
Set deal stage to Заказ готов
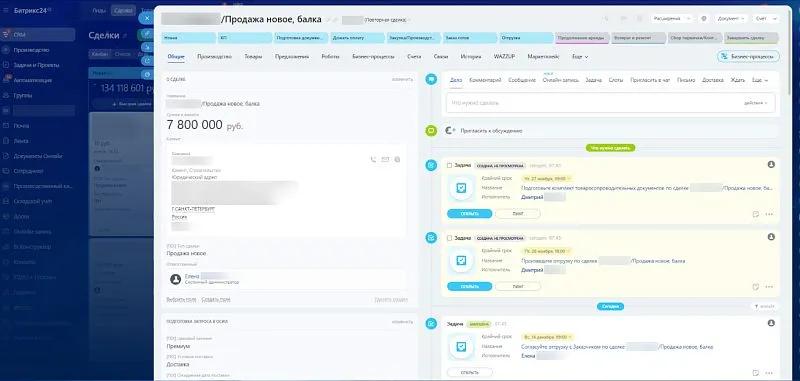(469, 38)
